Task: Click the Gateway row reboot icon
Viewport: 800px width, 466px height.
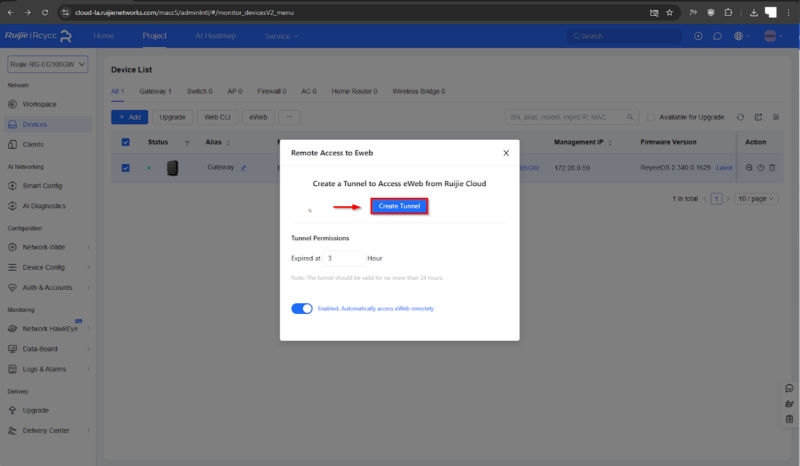Action: pos(761,167)
